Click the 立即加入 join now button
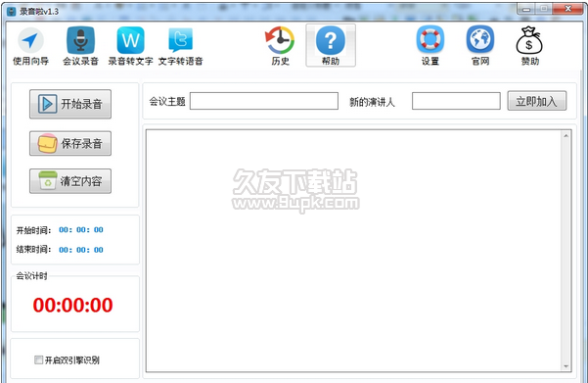The height and width of the screenshot is (383, 588). pyautogui.click(x=536, y=101)
